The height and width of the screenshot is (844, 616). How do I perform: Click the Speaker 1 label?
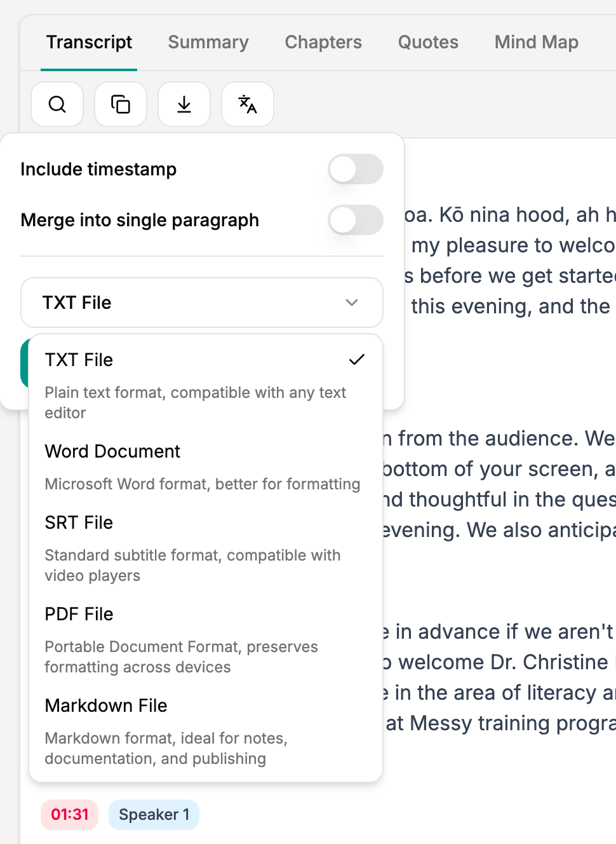154,815
